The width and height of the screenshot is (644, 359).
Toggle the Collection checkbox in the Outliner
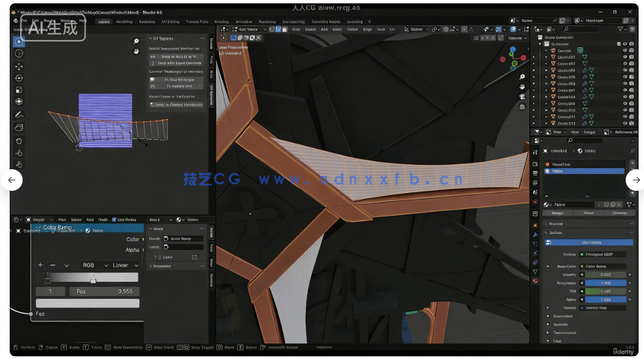(619, 44)
